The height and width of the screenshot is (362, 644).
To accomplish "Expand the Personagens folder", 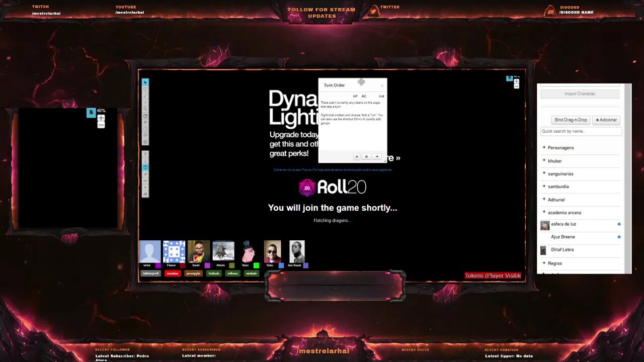I will 544,147.
